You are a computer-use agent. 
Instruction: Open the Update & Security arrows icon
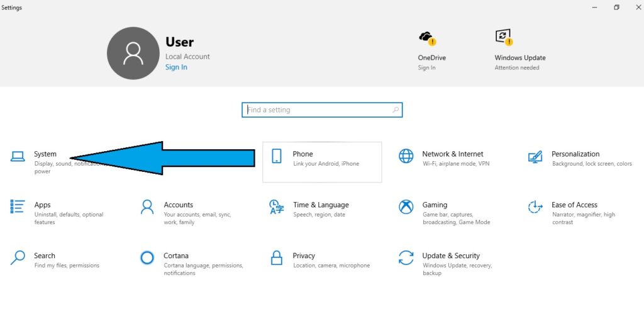coord(406,258)
